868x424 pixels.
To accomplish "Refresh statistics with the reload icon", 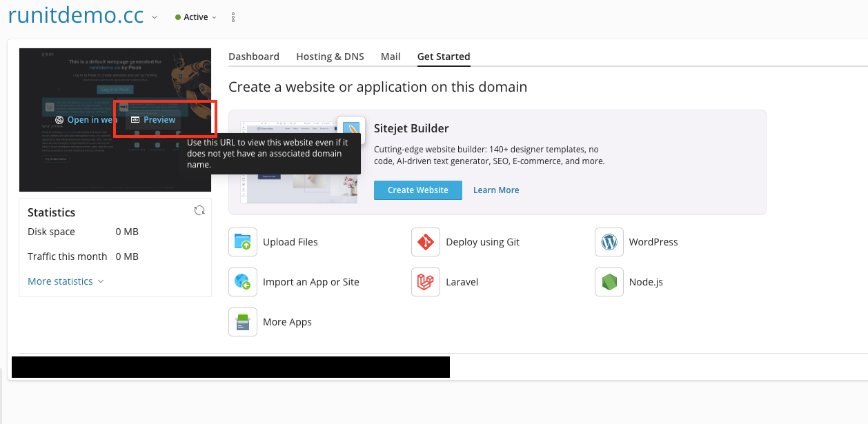I will (199, 211).
